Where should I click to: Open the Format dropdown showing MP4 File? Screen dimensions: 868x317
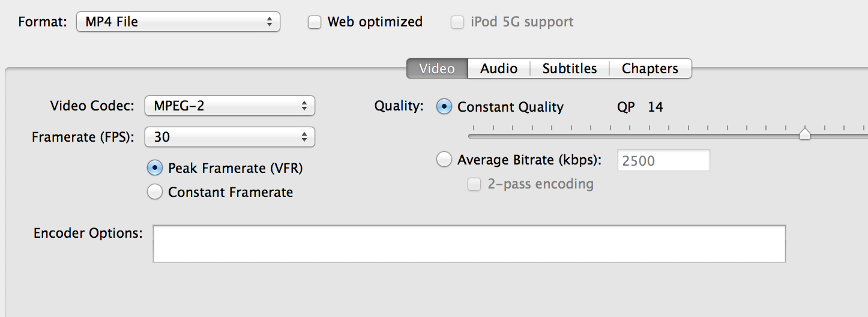pos(178,22)
